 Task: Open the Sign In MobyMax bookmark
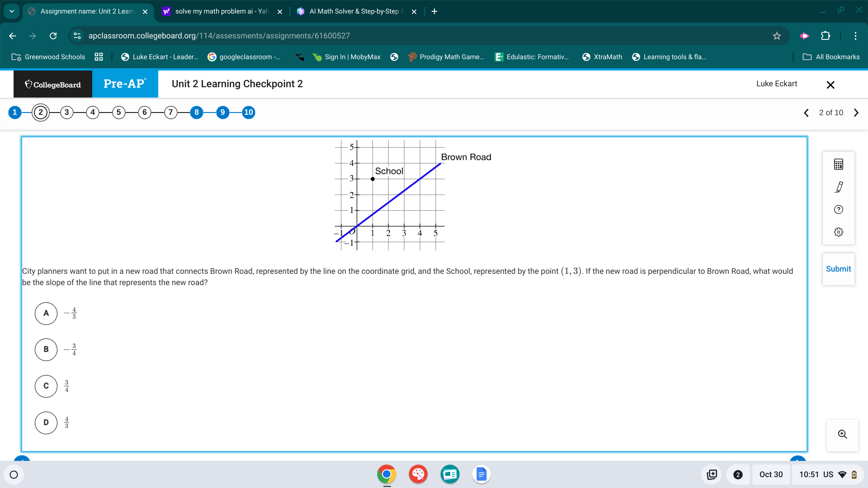(x=347, y=57)
